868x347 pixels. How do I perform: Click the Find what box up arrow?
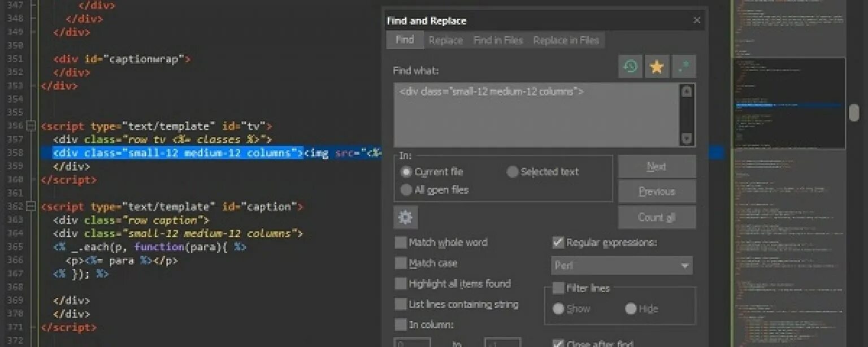coord(687,92)
